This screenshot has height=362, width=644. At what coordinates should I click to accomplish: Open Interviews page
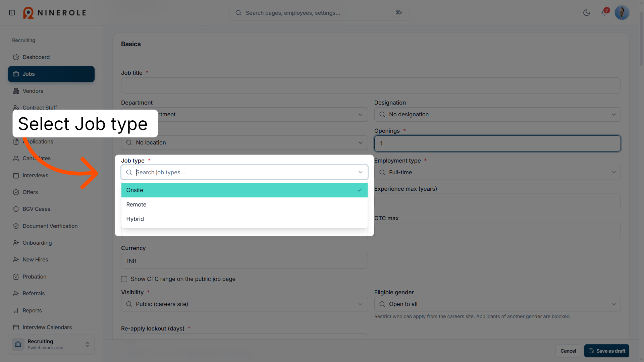click(51, 175)
